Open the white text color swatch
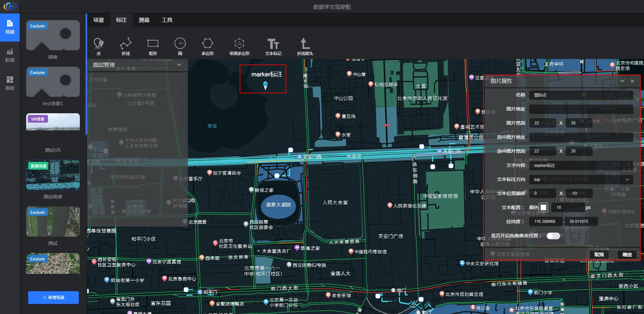Image resolution: width=644 pixels, height=314 pixels. coord(543,207)
